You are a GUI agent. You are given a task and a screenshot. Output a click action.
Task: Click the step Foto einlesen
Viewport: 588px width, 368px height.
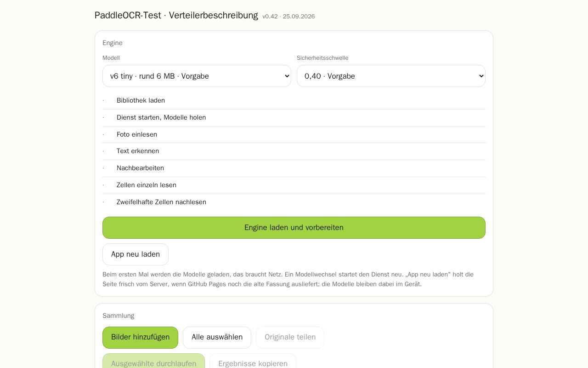point(294,135)
